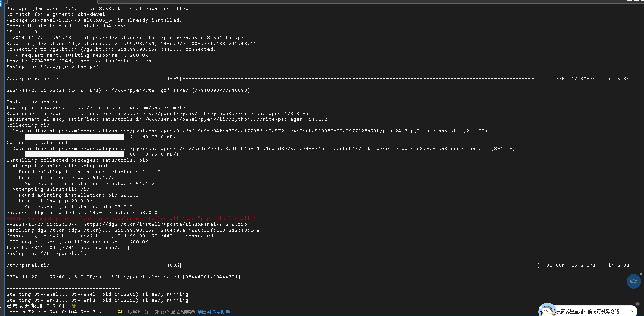
Task: Click the line Found existing installation: setuptools 51.1.2
Action: [x=90, y=172]
